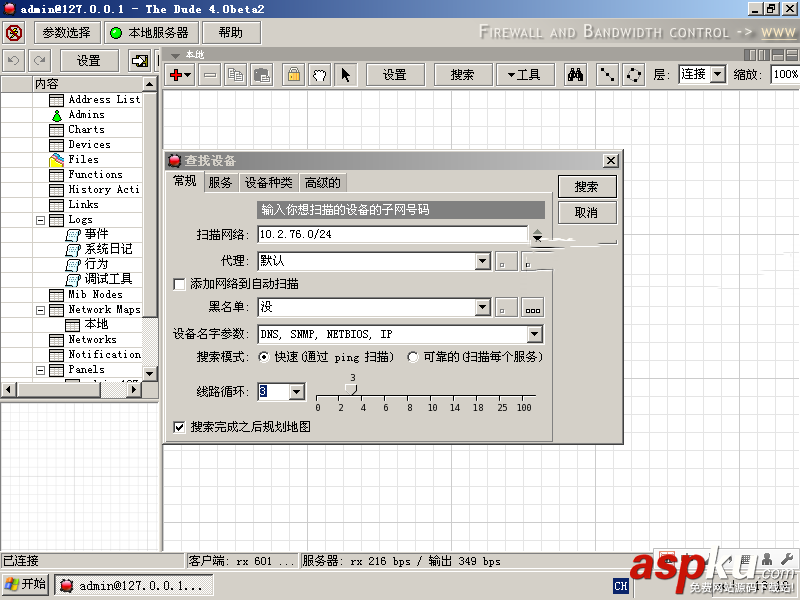Select 快速 (通过 ping 扫描) radio button
Image resolution: width=800 pixels, height=600 pixels.
(x=264, y=357)
